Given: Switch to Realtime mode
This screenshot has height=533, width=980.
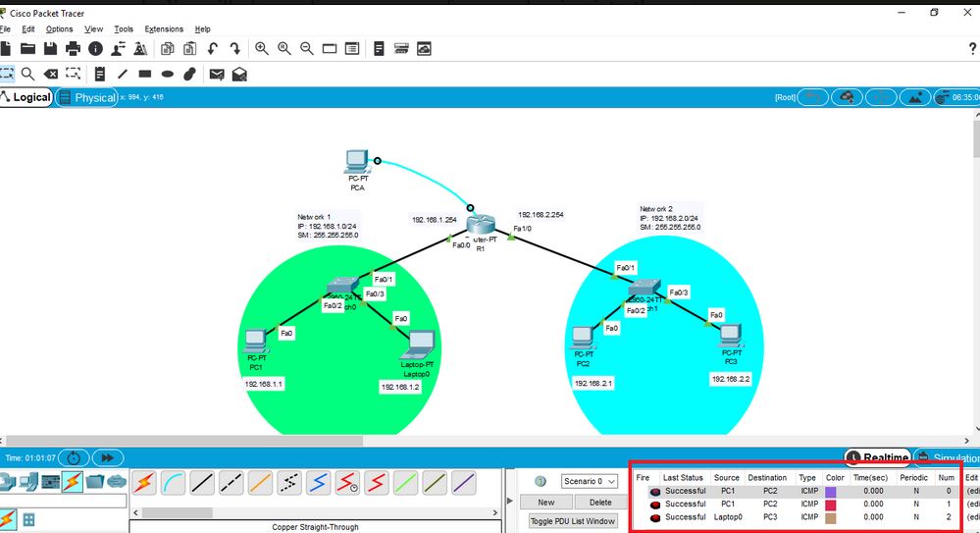Looking at the screenshot, I should tap(878, 458).
